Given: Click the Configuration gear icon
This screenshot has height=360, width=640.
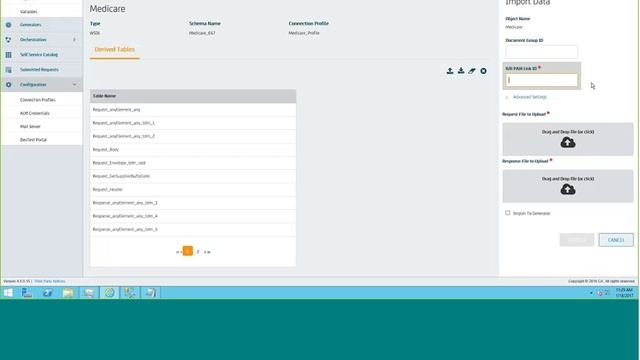Looking at the screenshot, I should click(x=9, y=84).
